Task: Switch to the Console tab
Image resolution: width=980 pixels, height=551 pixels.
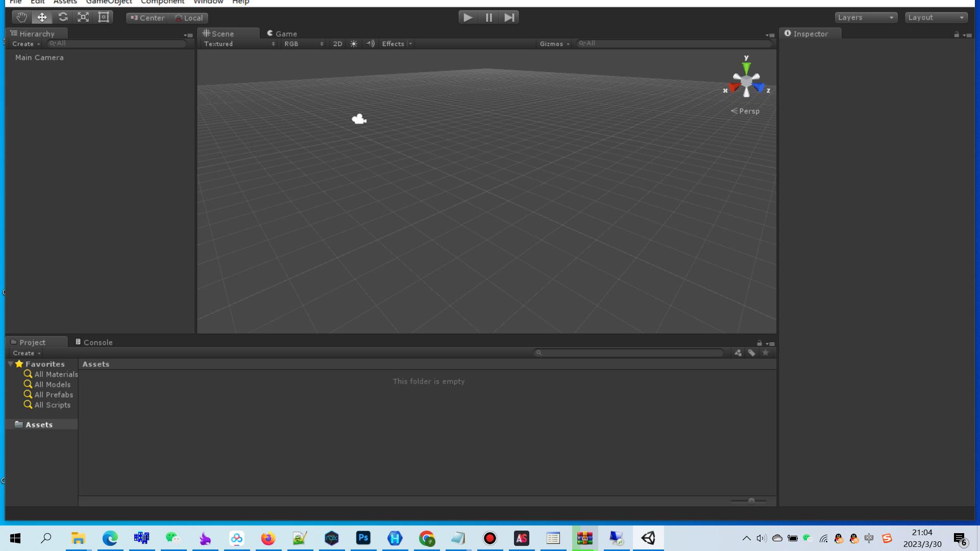Action: coord(94,342)
